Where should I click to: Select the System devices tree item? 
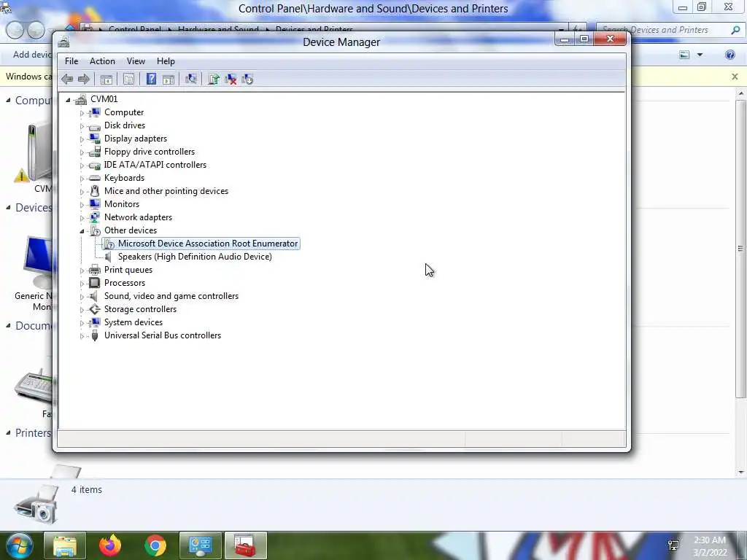pyautogui.click(x=133, y=322)
